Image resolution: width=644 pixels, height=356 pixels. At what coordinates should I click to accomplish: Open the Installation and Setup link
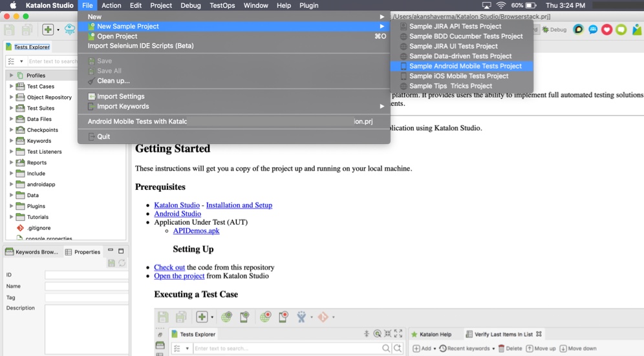click(x=239, y=205)
